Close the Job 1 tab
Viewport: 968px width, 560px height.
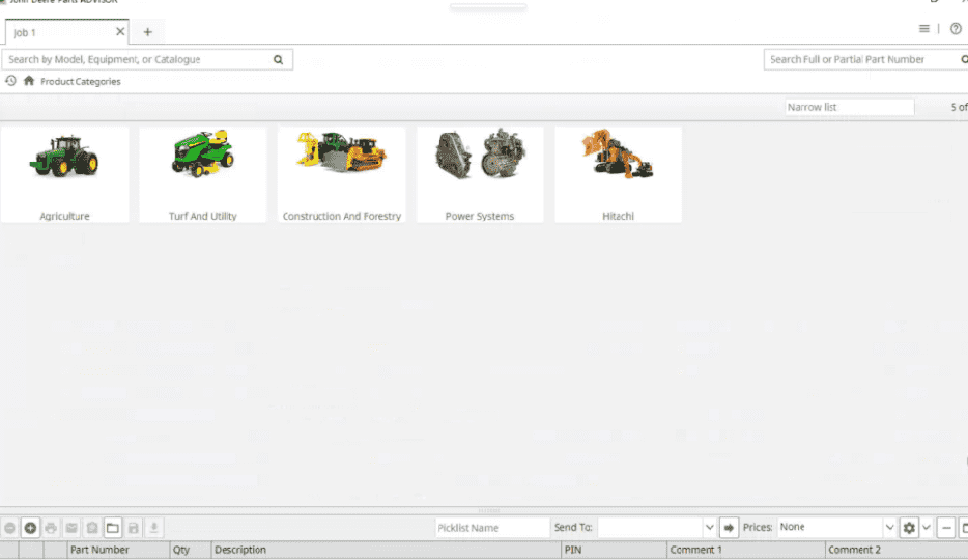[x=120, y=32]
